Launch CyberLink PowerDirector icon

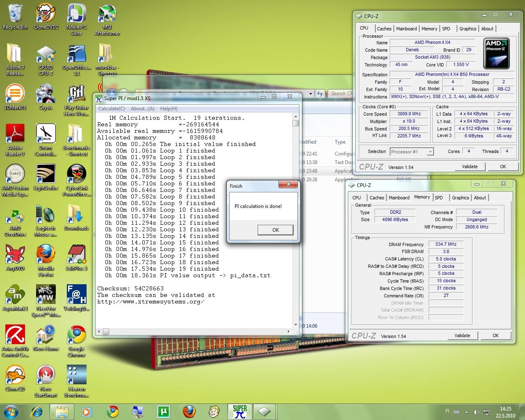click(76, 180)
